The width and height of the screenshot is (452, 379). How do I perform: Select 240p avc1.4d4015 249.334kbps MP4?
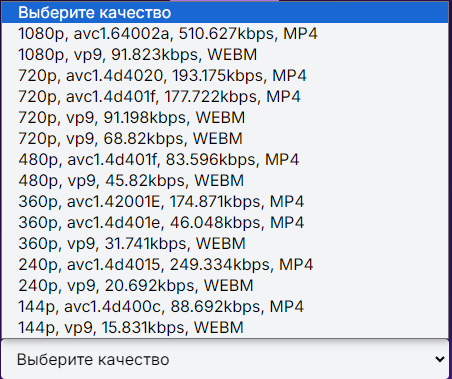click(x=225, y=265)
